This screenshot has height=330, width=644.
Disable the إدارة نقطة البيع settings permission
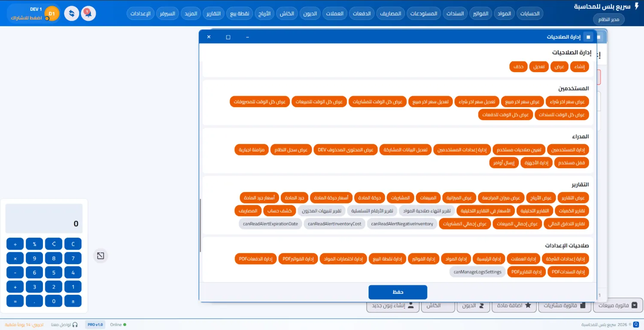point(387,259)
